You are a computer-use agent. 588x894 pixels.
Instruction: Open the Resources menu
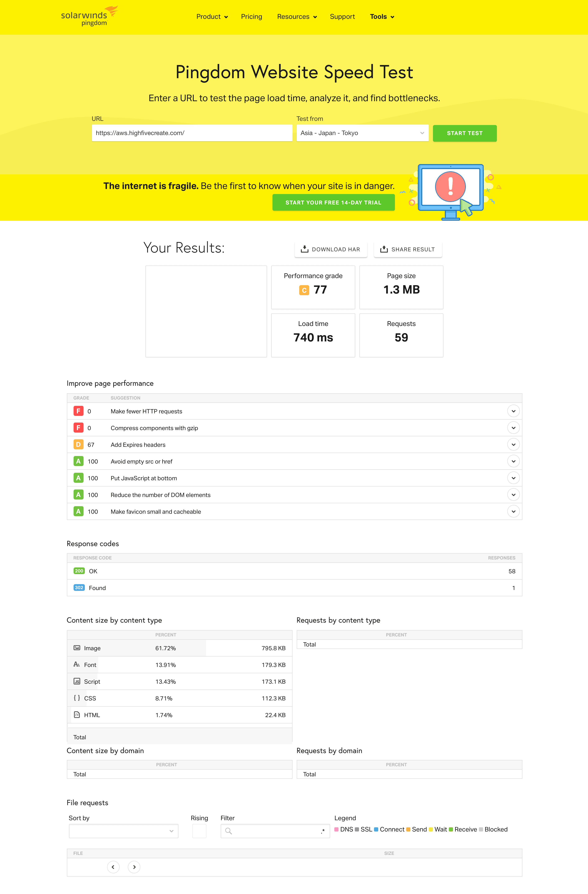[x=297, y=17]
